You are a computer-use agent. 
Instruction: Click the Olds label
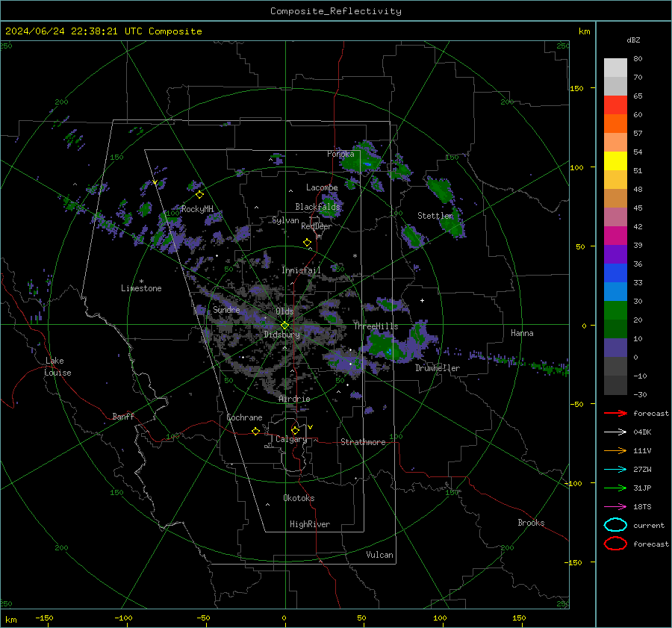284,311
